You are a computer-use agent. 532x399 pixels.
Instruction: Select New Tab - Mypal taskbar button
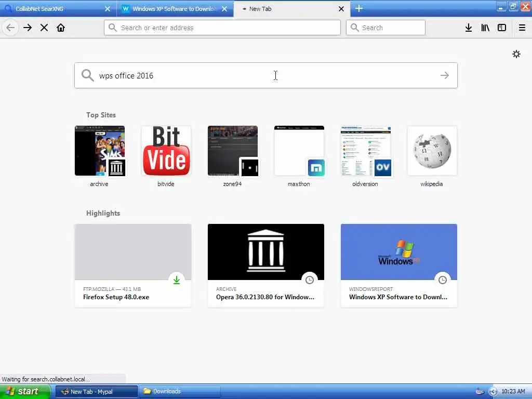[x=96, y=392]
